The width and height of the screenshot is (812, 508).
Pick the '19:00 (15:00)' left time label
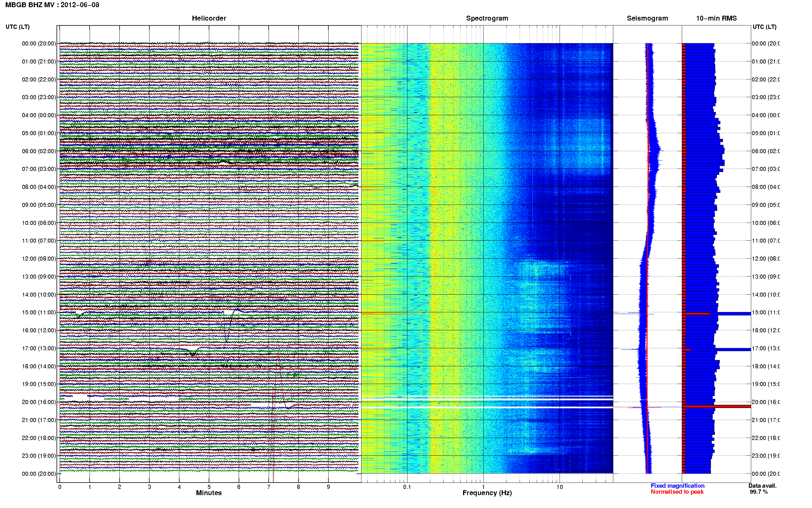click(39, 384)
